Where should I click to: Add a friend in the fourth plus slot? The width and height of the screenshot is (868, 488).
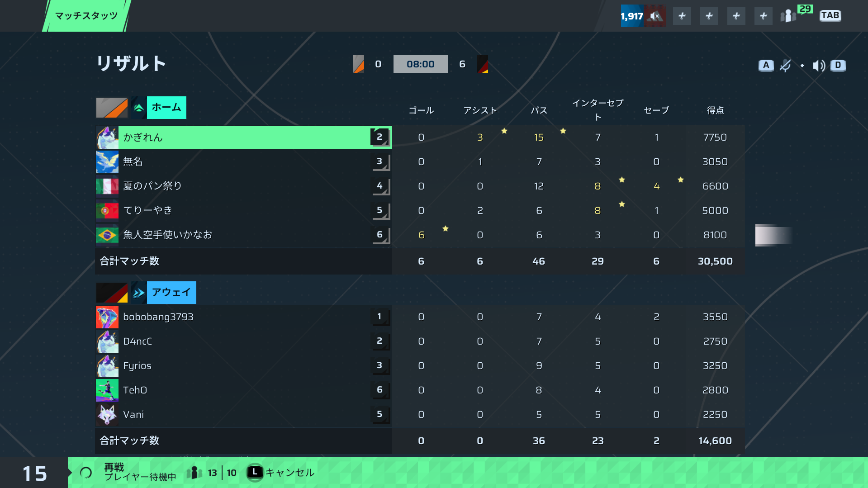point(764,16)
